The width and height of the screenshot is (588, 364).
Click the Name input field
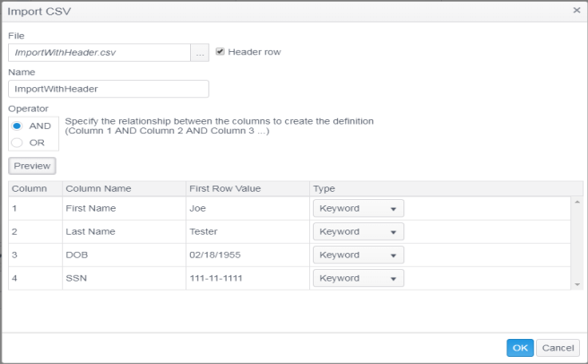tap(108, 89)
